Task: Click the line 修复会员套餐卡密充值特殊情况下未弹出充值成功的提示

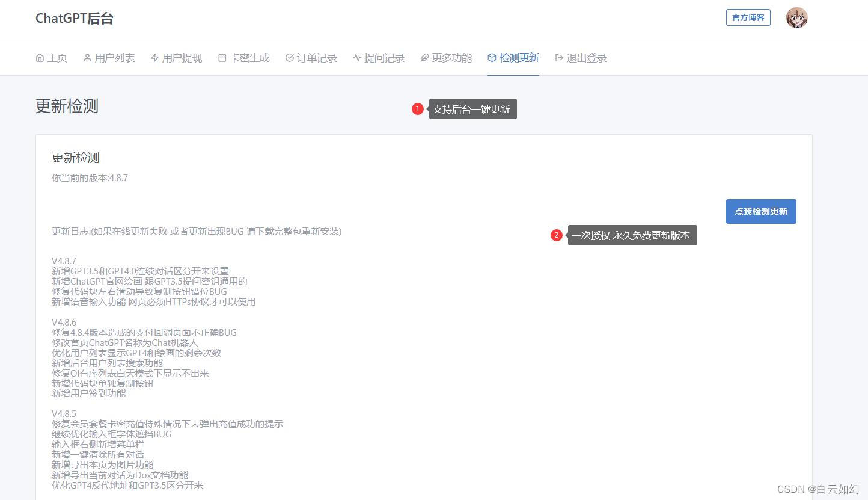Action: (167, 424)
